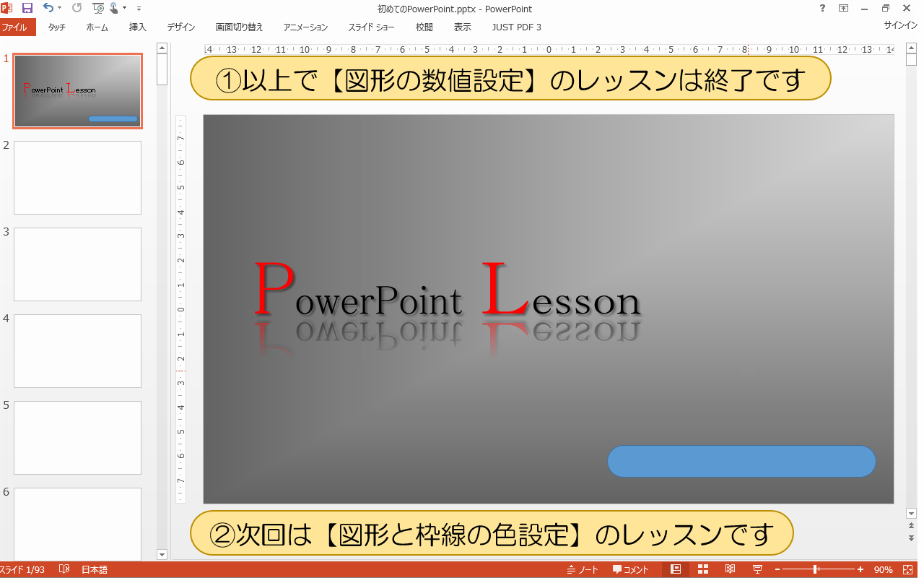Switch to the タッチ tab
The width and height of the screenshot is (924, 578).
point(57,27)
